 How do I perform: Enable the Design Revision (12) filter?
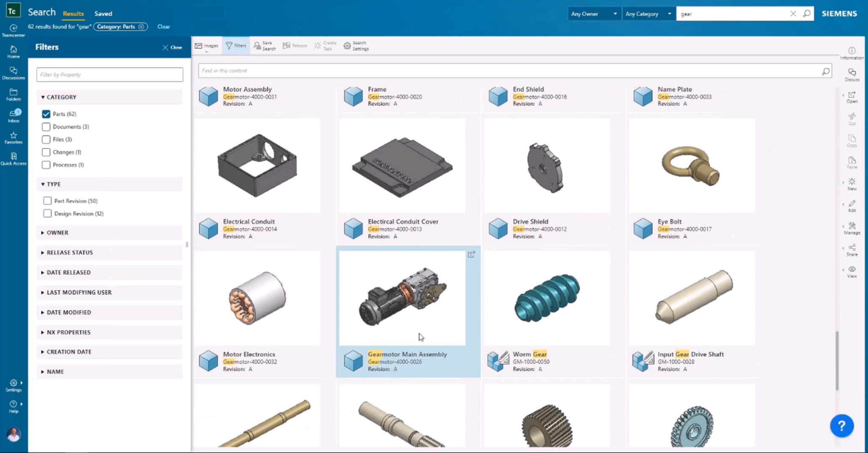(x=47, y=213)
